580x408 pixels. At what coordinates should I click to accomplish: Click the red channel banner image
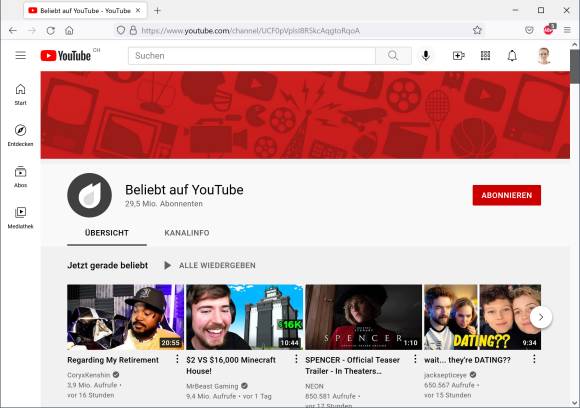click(x=305, y=115)
